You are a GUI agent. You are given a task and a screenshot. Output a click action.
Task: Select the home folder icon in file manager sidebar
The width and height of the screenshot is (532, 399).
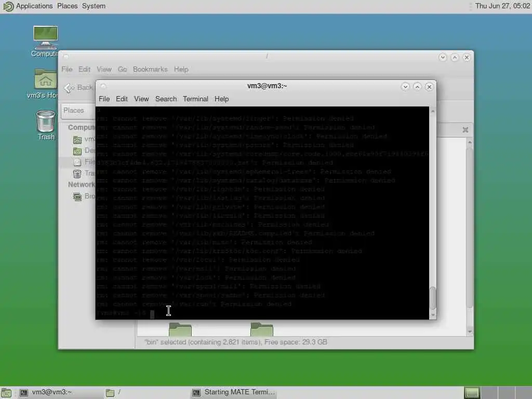point(77,139)
